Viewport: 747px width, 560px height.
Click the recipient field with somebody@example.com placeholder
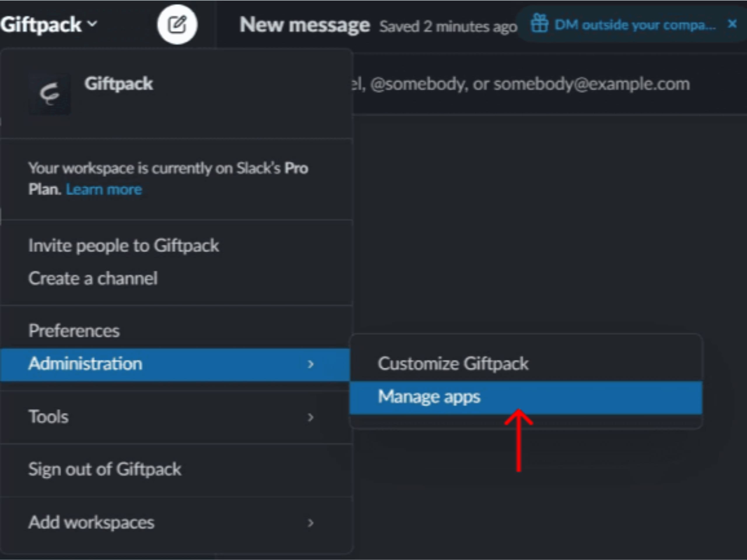550,84
